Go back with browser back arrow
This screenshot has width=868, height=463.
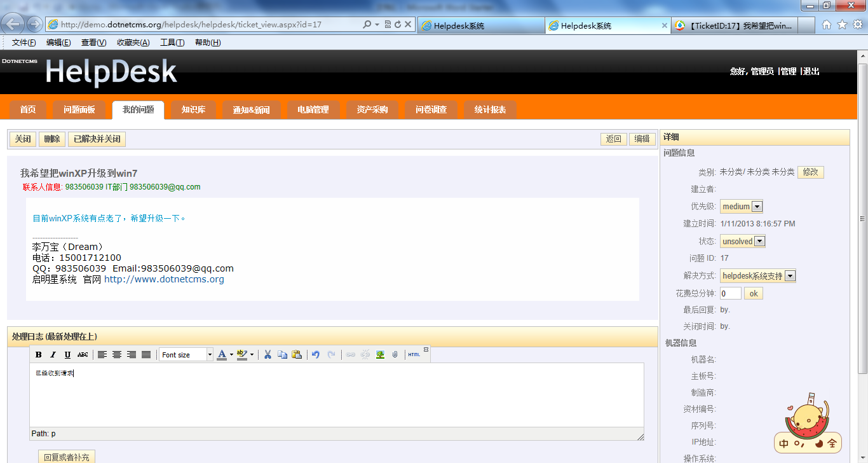pos(13,25)
